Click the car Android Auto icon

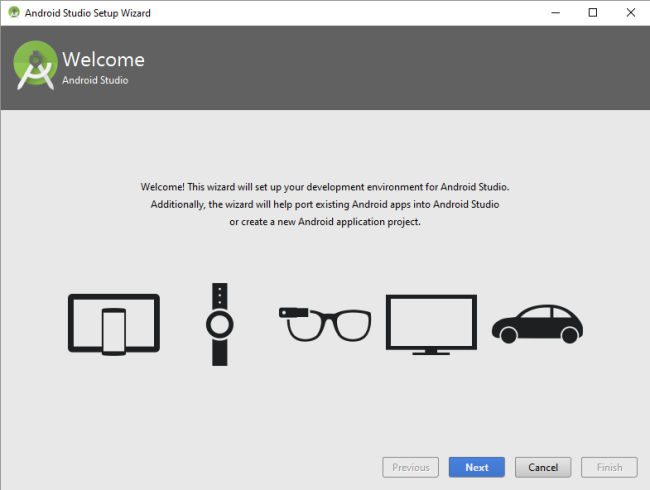click(537, 322)
